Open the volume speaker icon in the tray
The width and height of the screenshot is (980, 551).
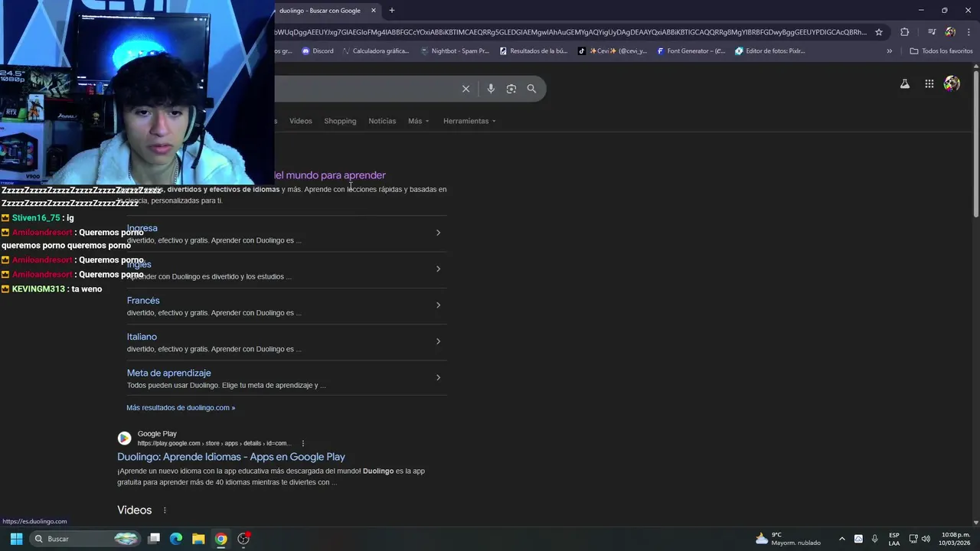click(x=926, y=539)
